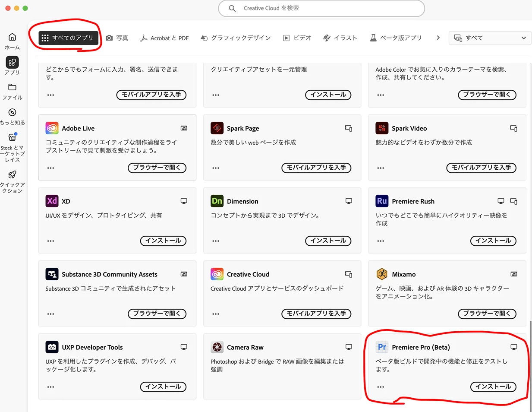Click モバイルアプリを入手 on Creative Cloud card
The height and width of the screenshot is (412, 532).
[316, 314]
